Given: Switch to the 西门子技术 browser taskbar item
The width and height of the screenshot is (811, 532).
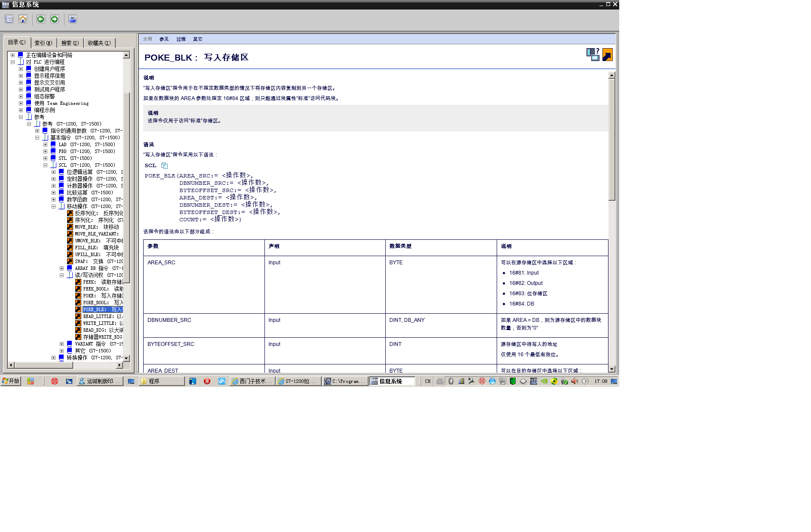Looking at the screenshot, I should click(x=252, y=381).
